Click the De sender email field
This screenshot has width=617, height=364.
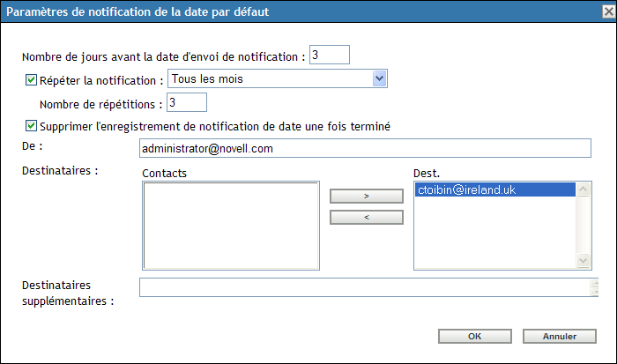point(363,148)
